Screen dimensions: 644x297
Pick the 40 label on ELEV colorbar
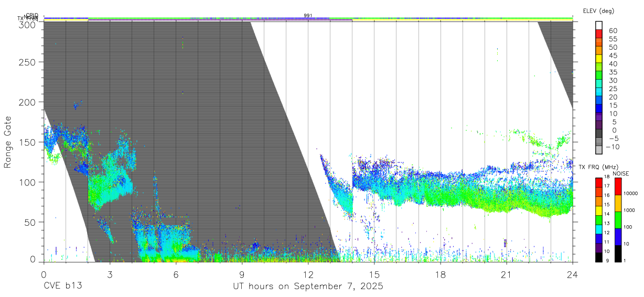[x=612, y=64]
